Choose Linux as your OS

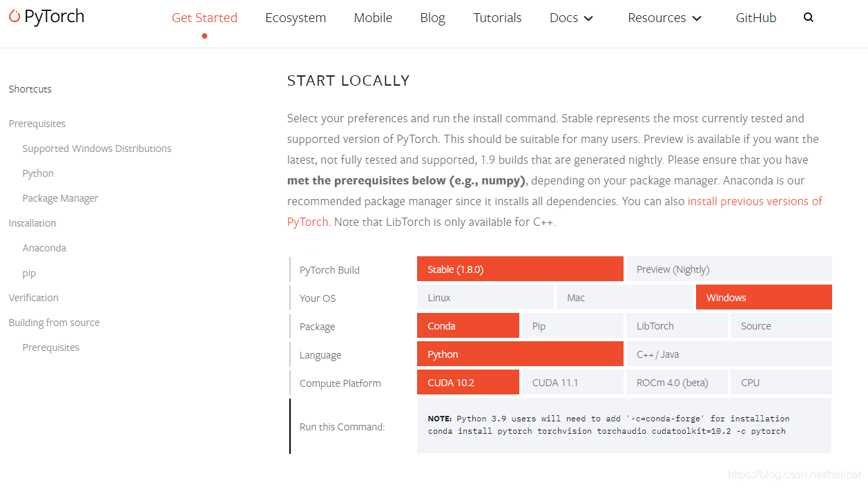coord(485,298)
